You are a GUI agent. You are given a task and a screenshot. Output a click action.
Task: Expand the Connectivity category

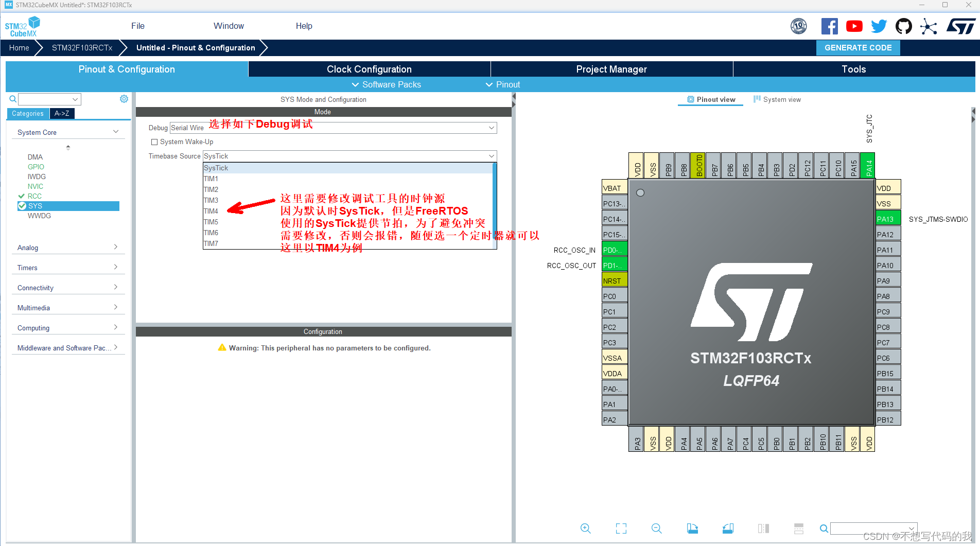[68, 288]
